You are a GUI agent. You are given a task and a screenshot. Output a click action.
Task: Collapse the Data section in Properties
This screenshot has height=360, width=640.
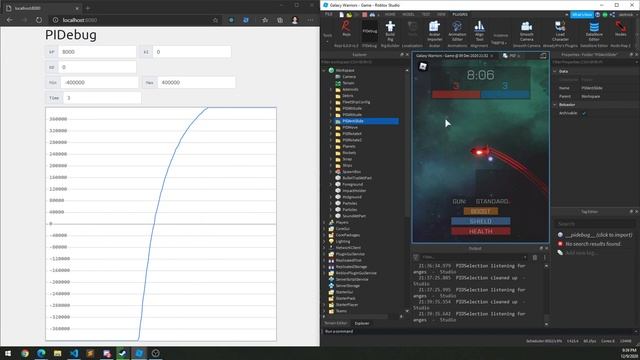555,71
